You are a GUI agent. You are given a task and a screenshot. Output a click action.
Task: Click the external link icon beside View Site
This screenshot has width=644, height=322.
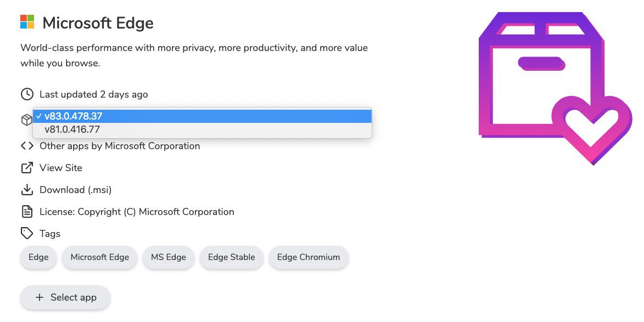click(x=27, y=168)
